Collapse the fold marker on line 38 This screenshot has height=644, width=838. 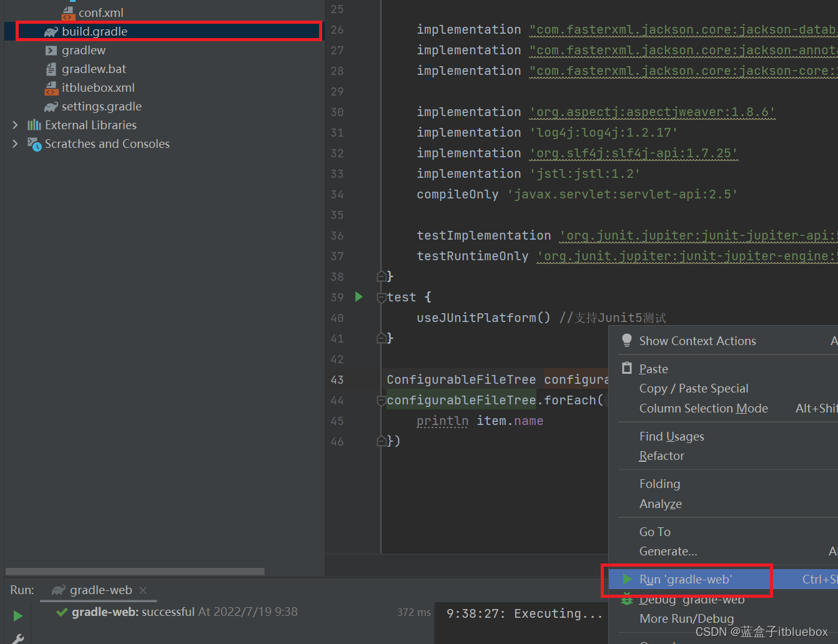tap(381, 276)
